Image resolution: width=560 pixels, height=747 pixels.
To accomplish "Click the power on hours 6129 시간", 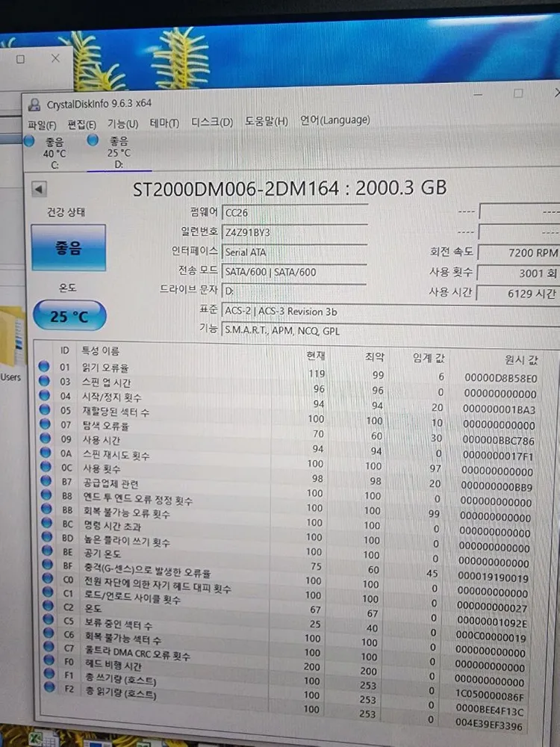I will [517, 294].
